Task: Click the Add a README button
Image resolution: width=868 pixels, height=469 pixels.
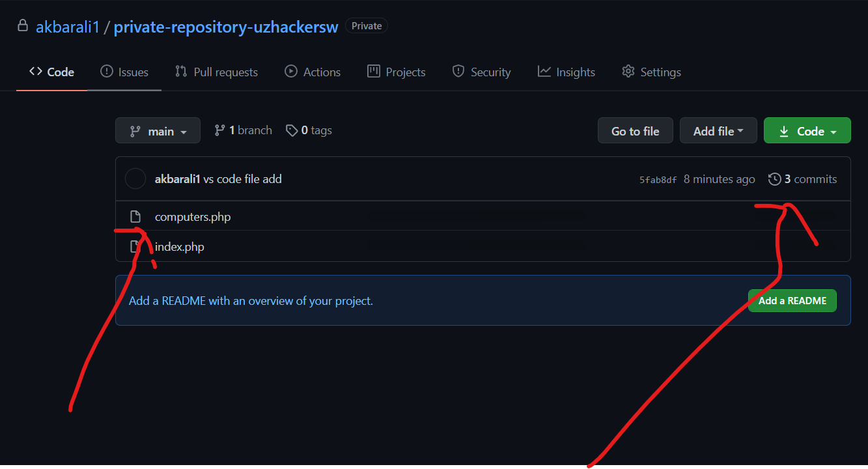Action: click(792, 301)
